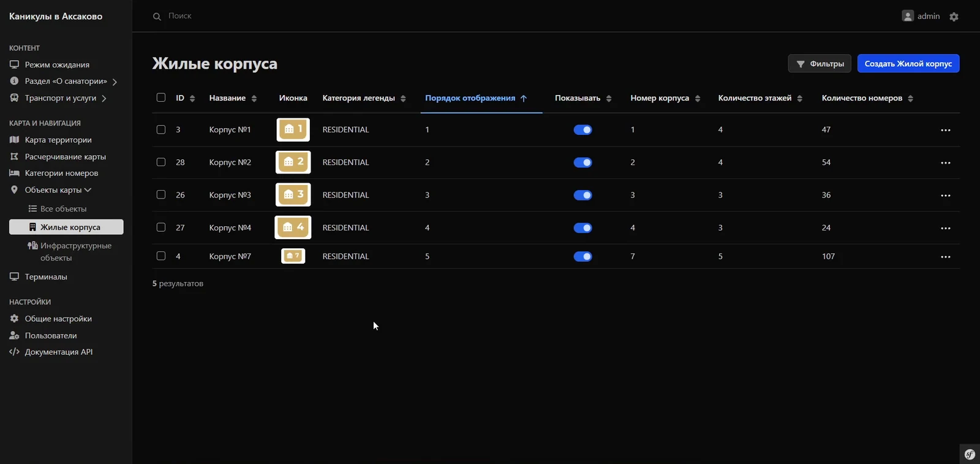
Task: Sort table by ID column
Action: point(185,98)
